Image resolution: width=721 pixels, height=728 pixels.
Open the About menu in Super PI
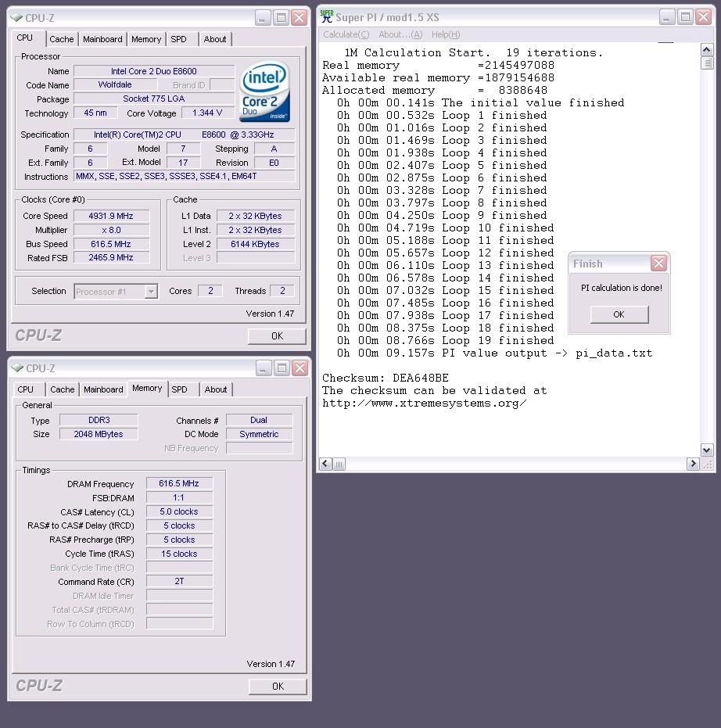pyautogui.click(x=400, y=35)
